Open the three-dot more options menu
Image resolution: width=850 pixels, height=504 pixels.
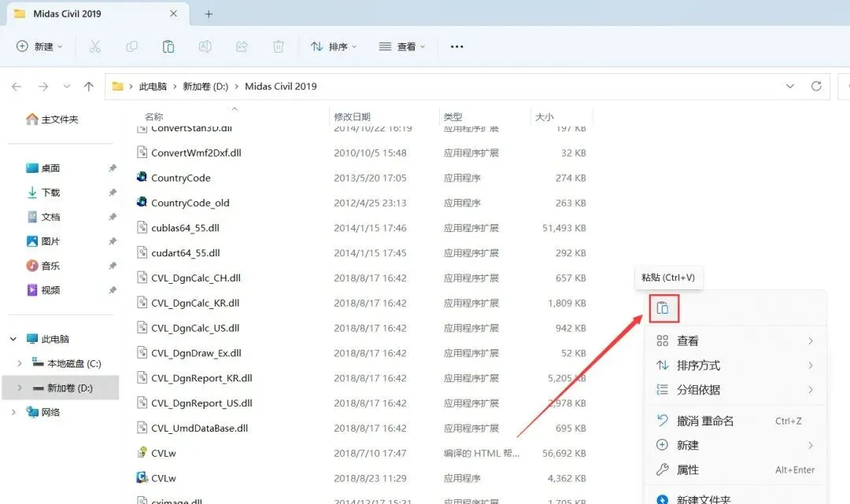(x=457, y=46)
